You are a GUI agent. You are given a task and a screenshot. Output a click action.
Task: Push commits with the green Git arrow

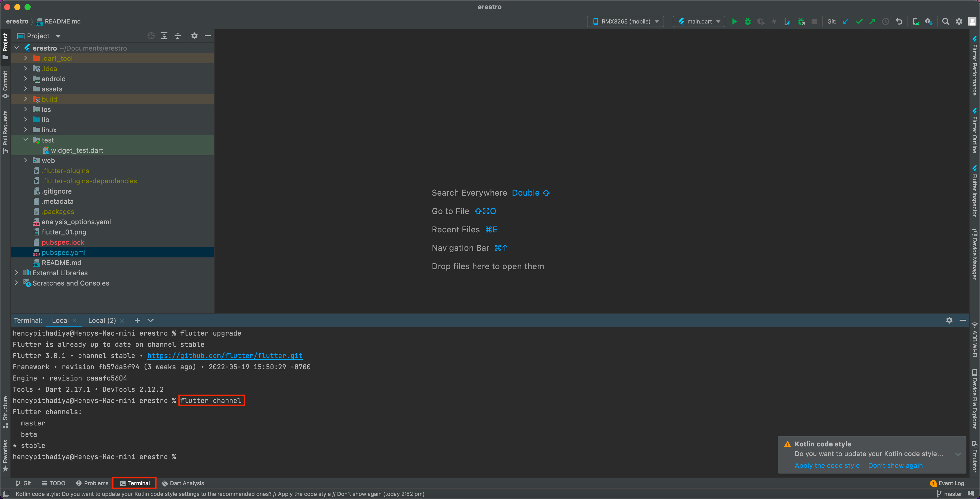(x=872, y=21)
